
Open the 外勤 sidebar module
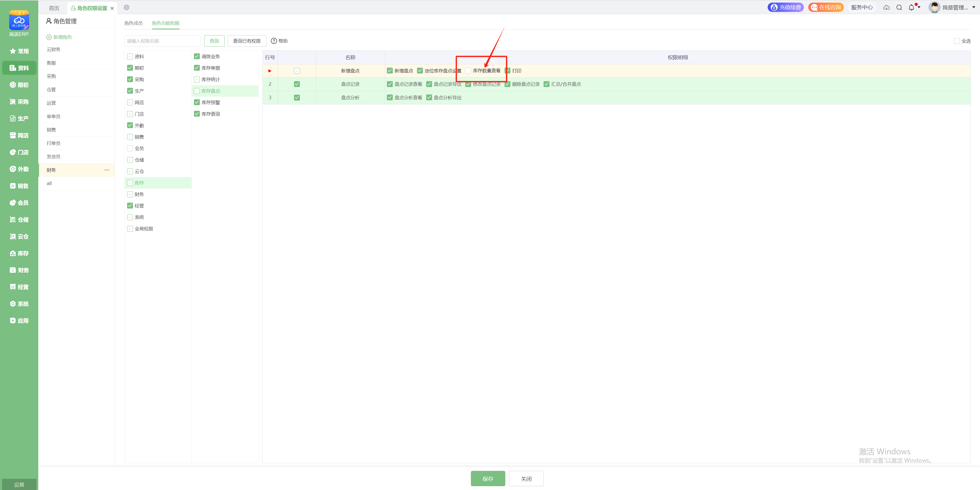click(x=19, y=169)
